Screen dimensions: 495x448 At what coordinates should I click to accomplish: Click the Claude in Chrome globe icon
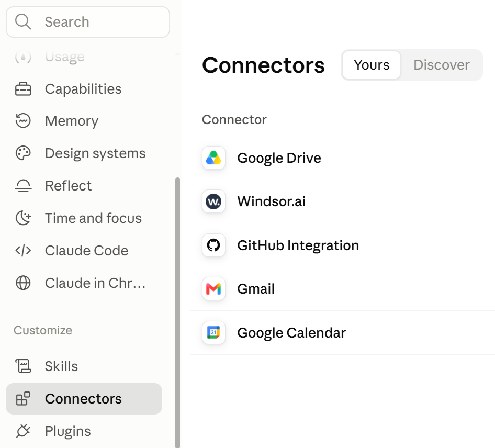click(23, 283)
